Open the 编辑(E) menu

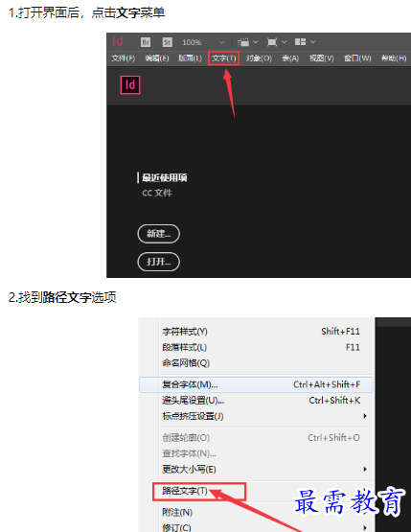pyautogui.click(x=157, y=58)
